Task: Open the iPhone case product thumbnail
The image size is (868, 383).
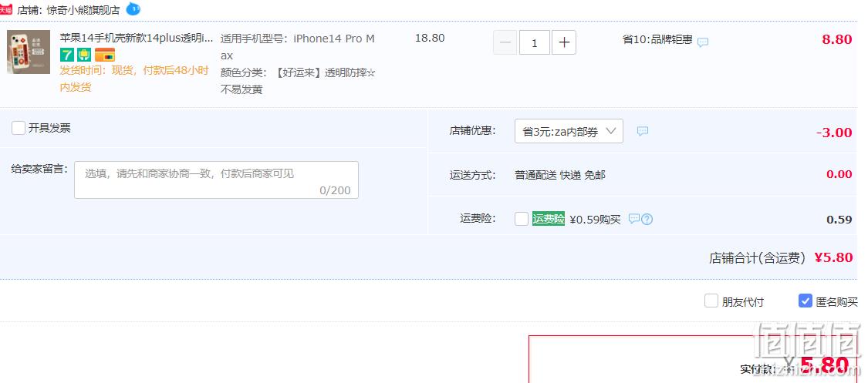Action: 29,52
